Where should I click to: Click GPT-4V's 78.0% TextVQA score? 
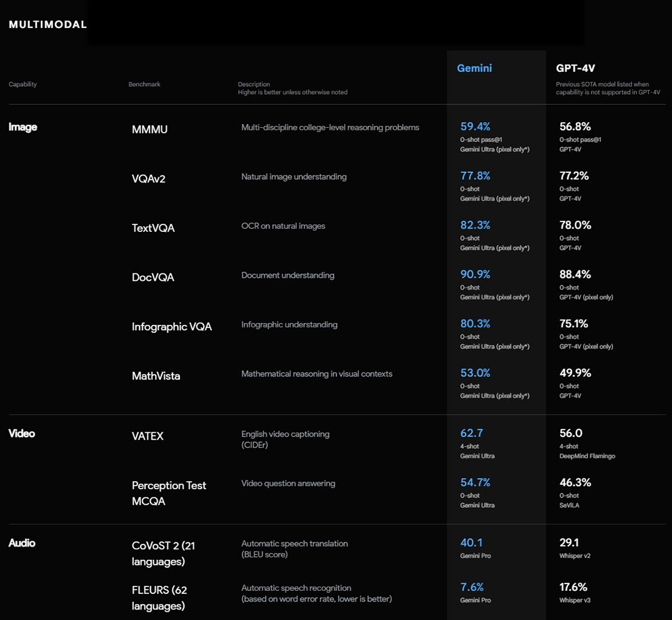(x=575, y=225)
